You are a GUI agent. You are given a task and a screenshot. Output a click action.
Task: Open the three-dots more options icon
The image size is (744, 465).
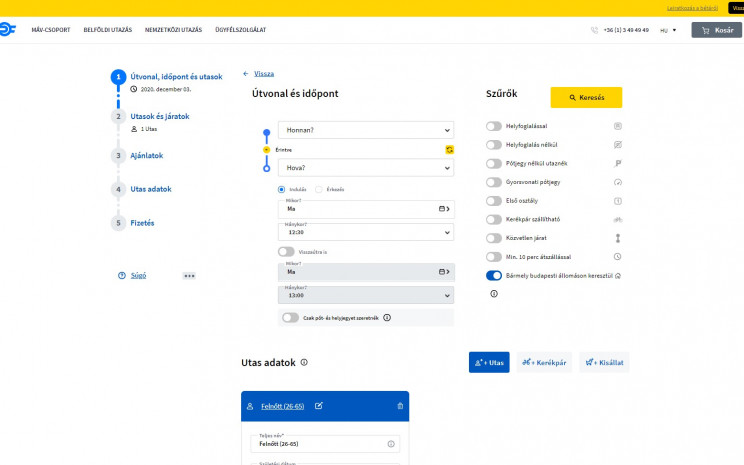[189, 275]
